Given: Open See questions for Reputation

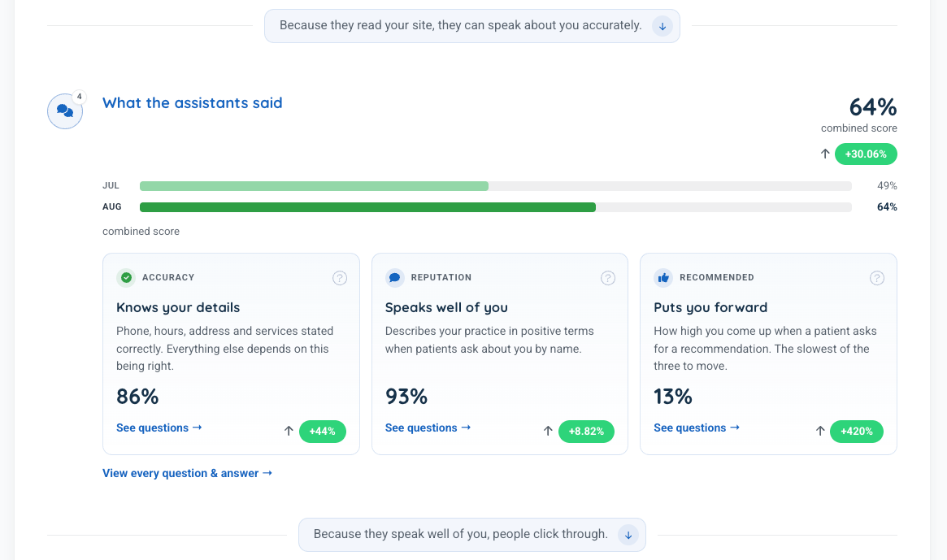Looking at the screenshot, I should (428, 428).
